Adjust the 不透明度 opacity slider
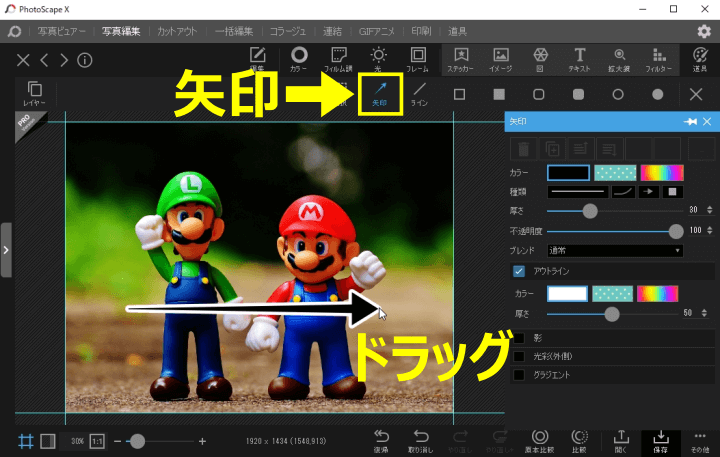The width and height of the screenshot is (720, 457). pyautogui.click(x=615, y=231)
